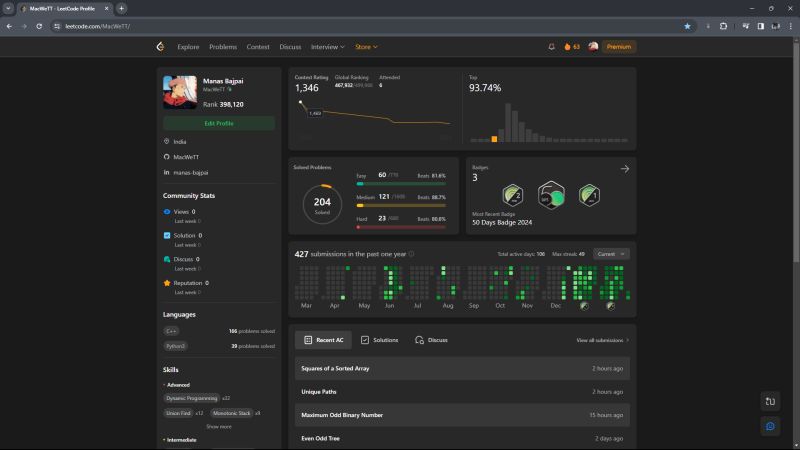The width and height of the screenshot is (800, 450).
Task: Click the site info icon in address bar
Action: 57,26
